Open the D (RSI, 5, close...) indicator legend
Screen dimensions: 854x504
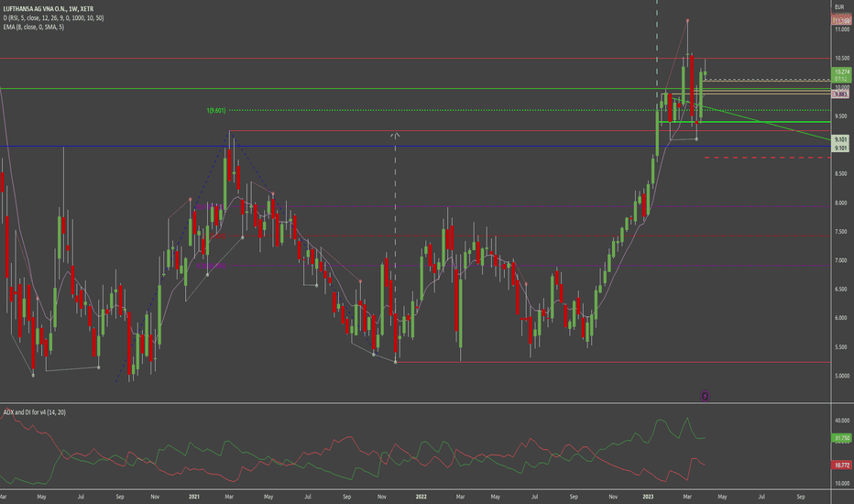coord(53,18)
